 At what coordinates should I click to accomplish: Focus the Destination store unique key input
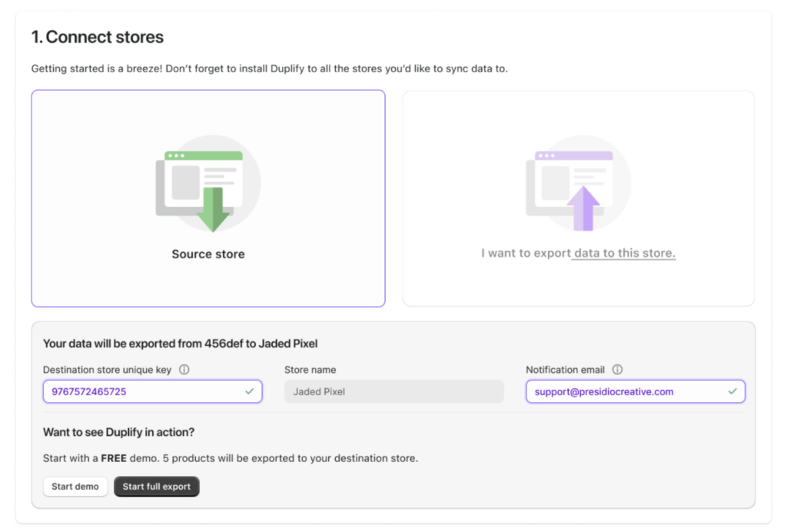[142, 391]
